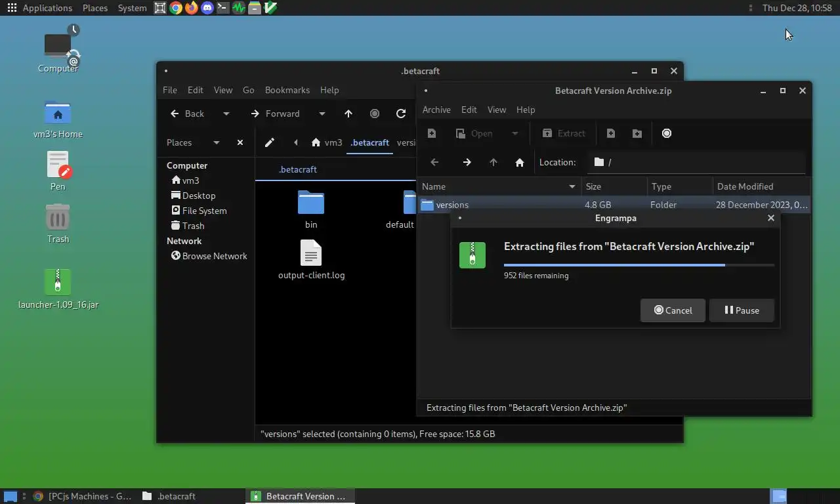
Task: Cancel the extraction
Action: point(673,310)
